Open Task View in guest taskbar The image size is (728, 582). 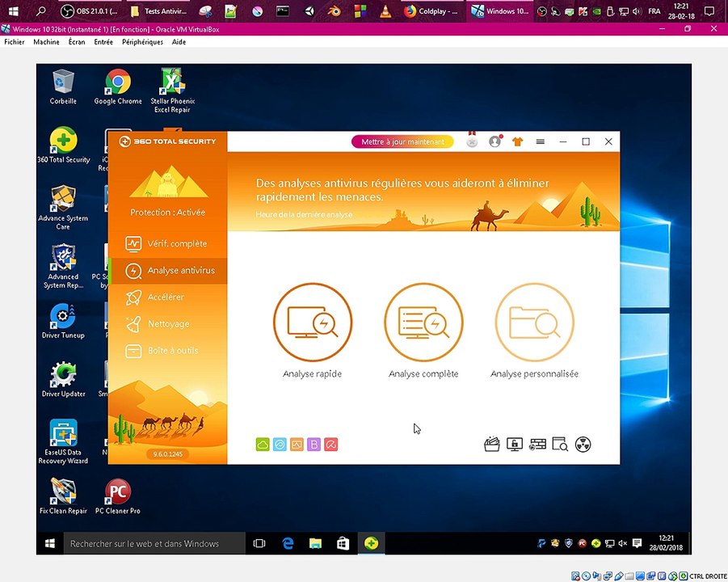259,543
